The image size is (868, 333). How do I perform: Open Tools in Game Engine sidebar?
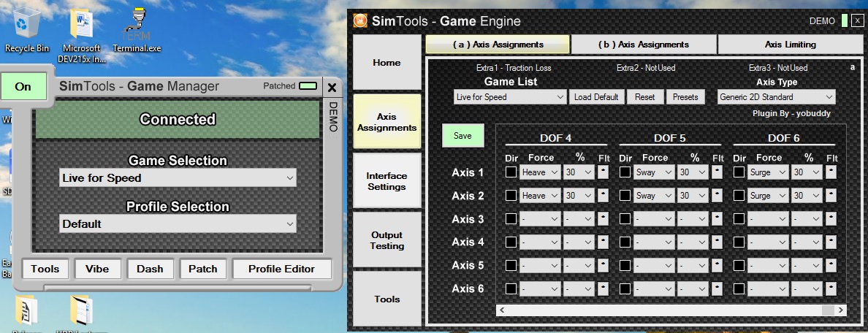pos(387,299)
